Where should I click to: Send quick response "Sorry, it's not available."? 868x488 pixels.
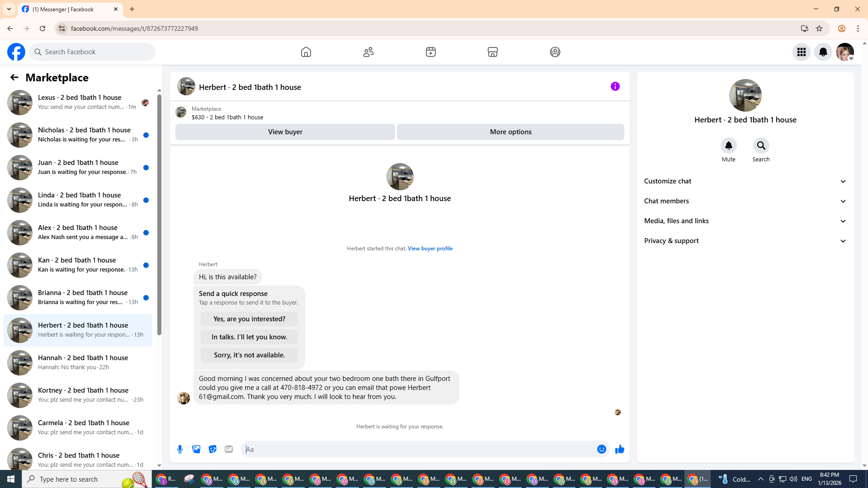[x=249, y=355]
